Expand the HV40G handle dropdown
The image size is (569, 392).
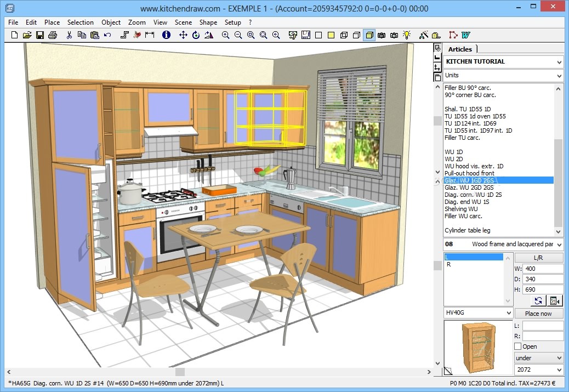point(508,313)
